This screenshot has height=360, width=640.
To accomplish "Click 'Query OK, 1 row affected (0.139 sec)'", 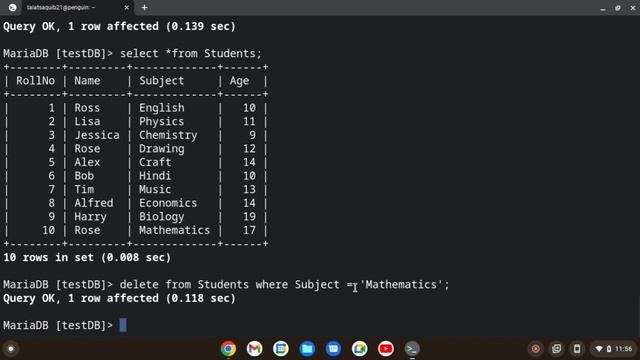I will (119, 27).
